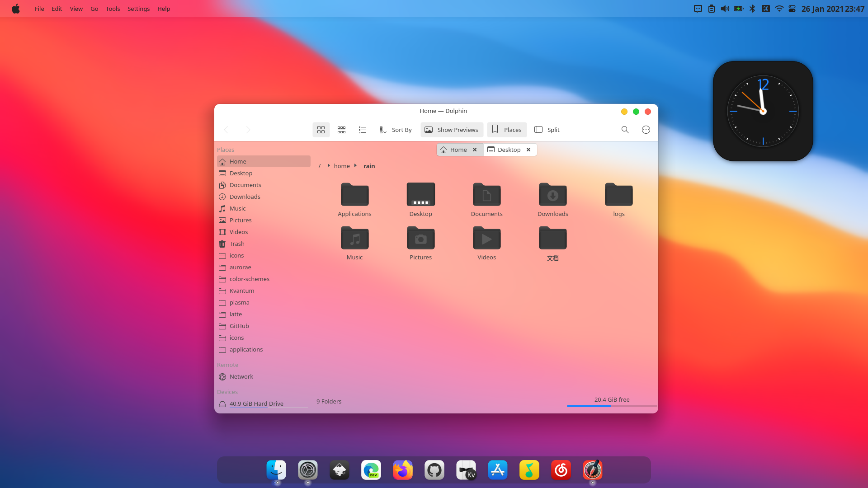This screenshot has width=868, height=488.
Task: Open the Edit menu
Action: [57, 9]
